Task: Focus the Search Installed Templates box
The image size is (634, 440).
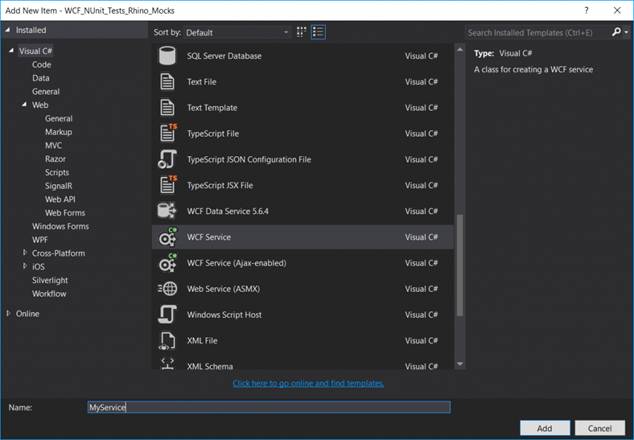Action: (x=537, y=32)
